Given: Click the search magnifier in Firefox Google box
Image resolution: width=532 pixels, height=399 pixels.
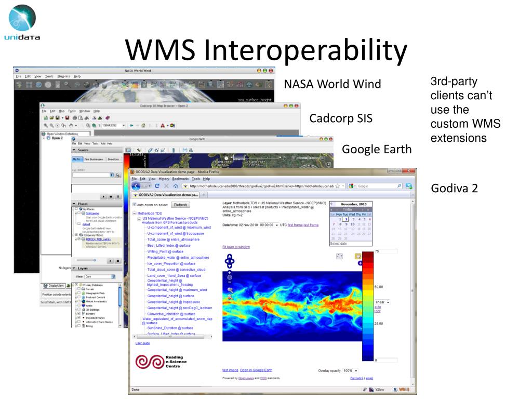Looking at the screenshot, I should pyautogui.click(x=399, y=186).
